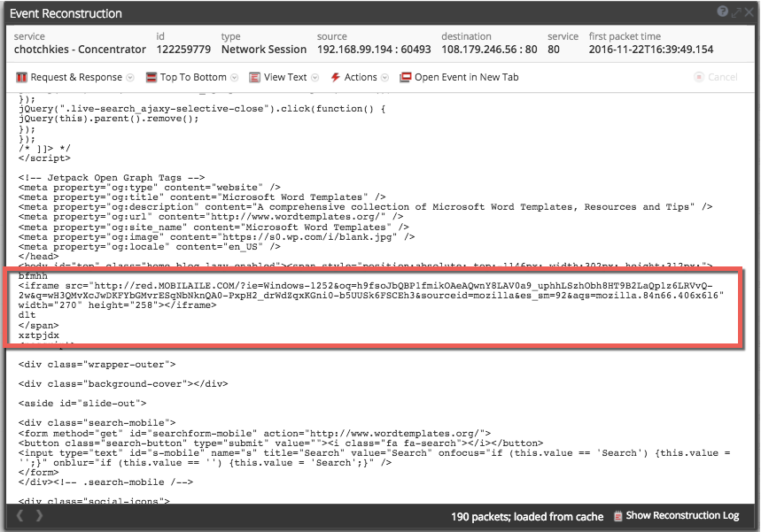761x532 pixels.
Task: Click the Top To Bottom layout icon
Action: tap(151, 77)
